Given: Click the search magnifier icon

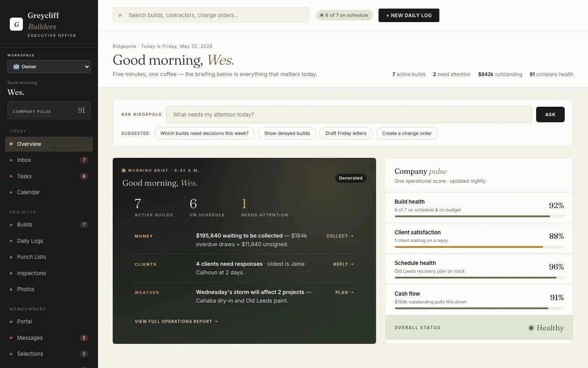Looking at the screenshot, I should coord(120,15).
